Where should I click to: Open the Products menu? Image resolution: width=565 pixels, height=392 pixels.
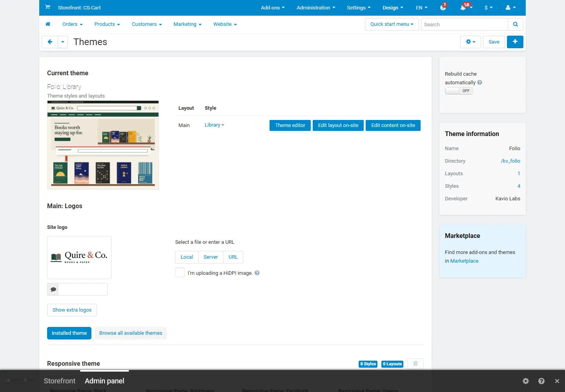pyautogui.click(x=107, y=24)
